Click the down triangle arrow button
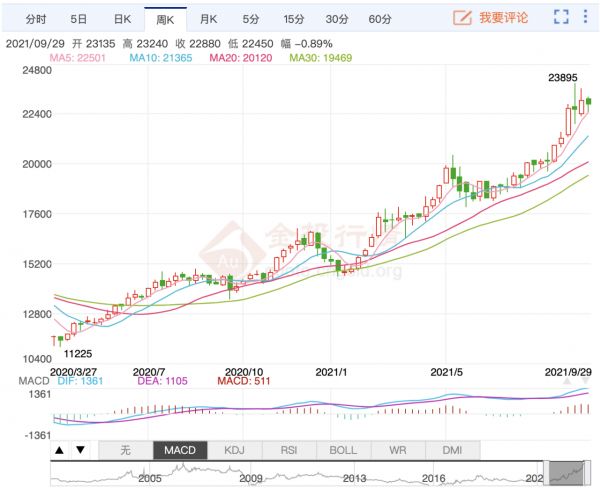Viewport: 600px width, 496px height. (80, 450)
